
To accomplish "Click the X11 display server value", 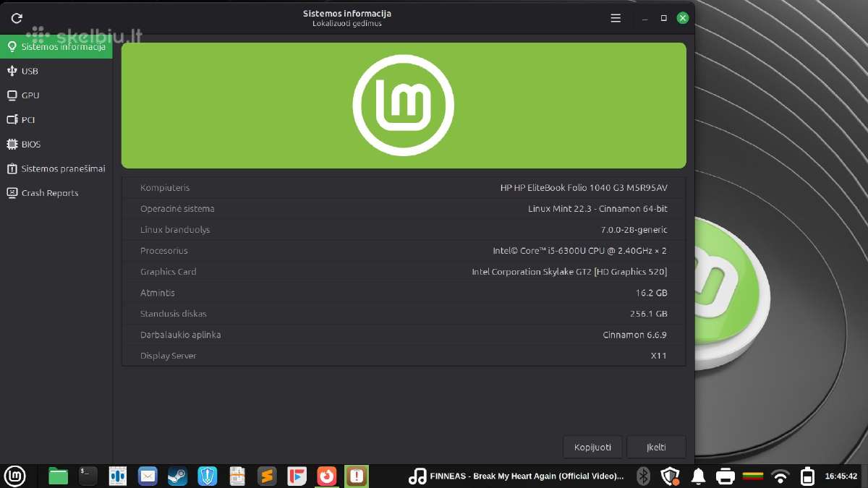I will pos(659,356).
